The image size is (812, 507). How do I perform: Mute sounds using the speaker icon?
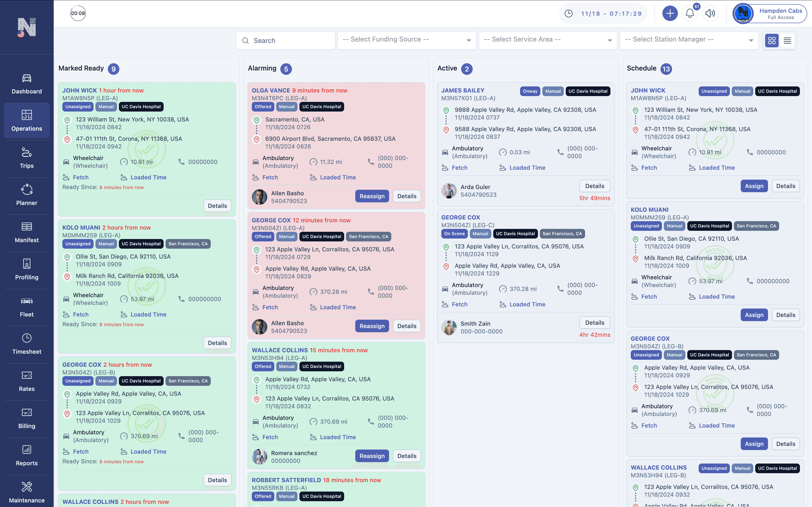coord(710,14)
